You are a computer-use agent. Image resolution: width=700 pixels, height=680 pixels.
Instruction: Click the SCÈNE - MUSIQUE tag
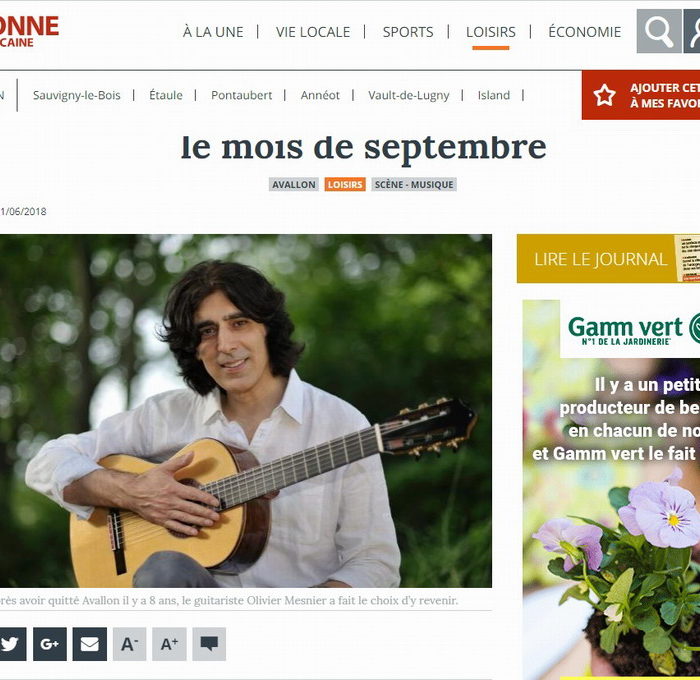414,184
